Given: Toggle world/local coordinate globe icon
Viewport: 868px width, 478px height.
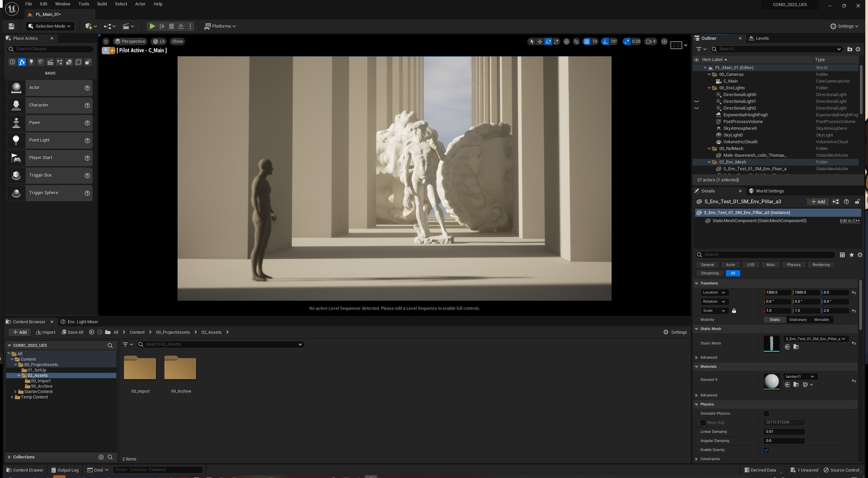Looking at the screenshot, I should (566, 42).
